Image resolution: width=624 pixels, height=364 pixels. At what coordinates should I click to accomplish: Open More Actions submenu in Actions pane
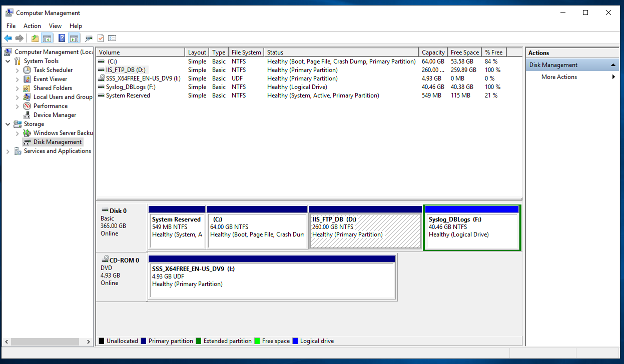coord(572,77)
